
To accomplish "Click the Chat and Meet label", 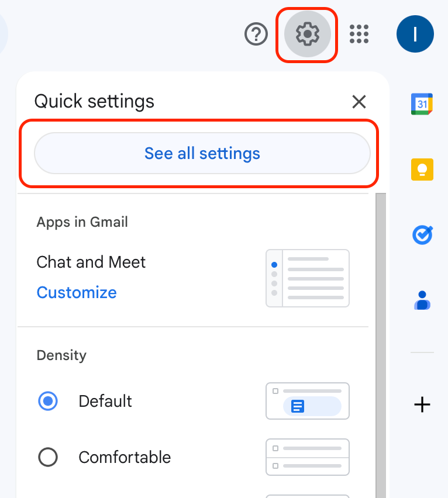I will click(91, 262).
